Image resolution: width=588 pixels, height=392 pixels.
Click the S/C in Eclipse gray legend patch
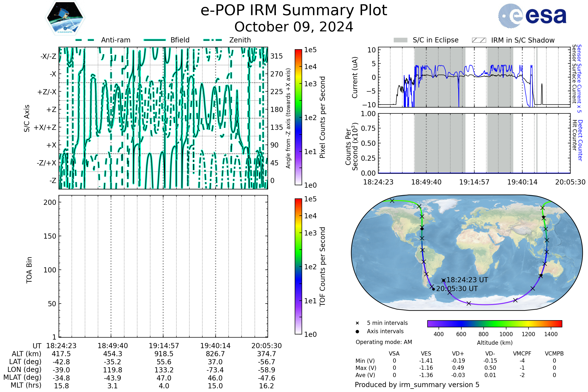pyautogui.click(x=400, y=40)
